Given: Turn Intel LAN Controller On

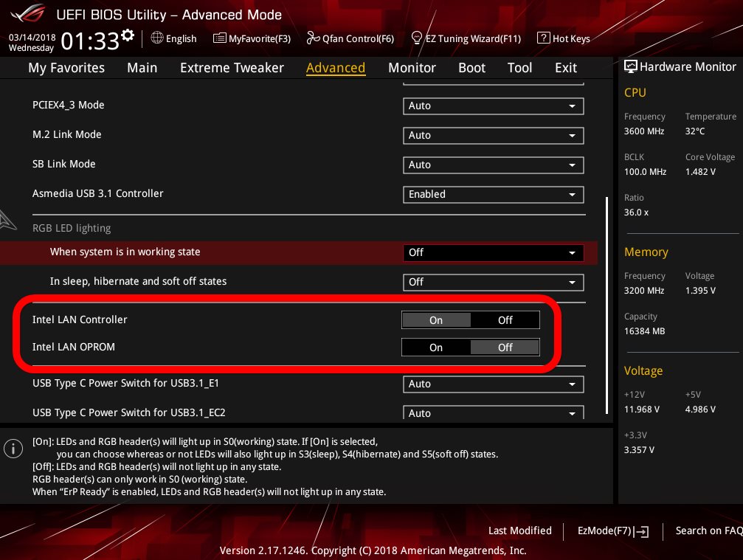Looking at the screenshot, I should (436, 320).
